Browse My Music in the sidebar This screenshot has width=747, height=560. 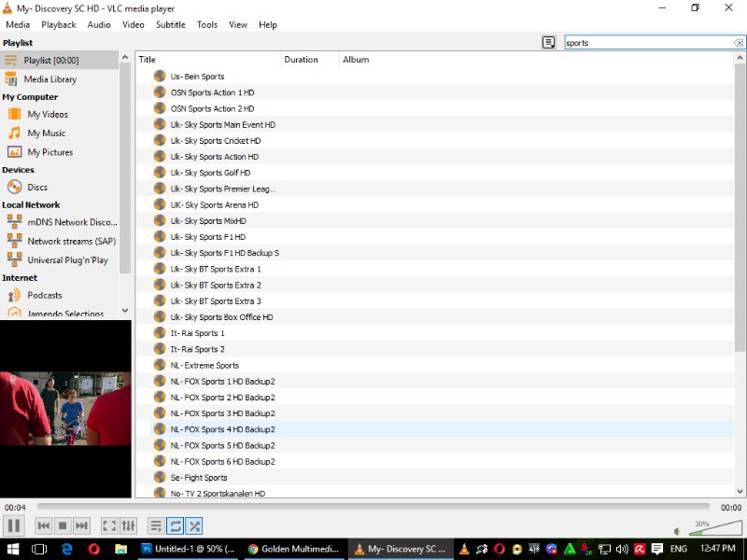(x=59, y=133)
